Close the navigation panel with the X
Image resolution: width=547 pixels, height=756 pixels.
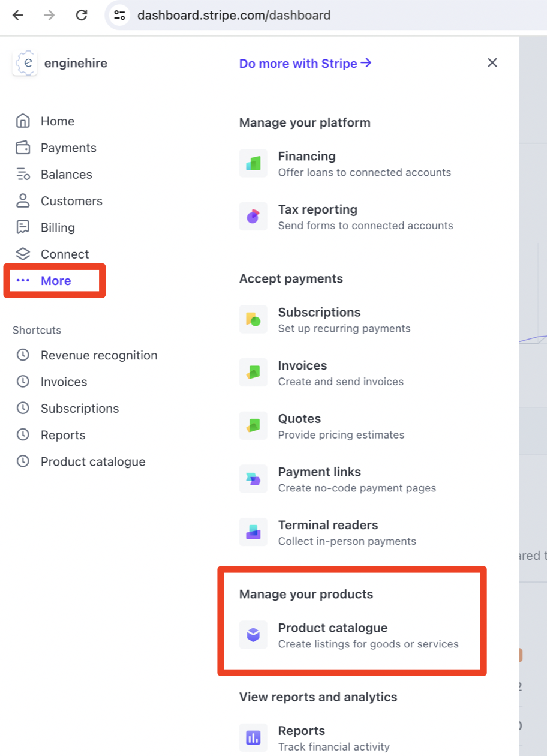(492, 62)
